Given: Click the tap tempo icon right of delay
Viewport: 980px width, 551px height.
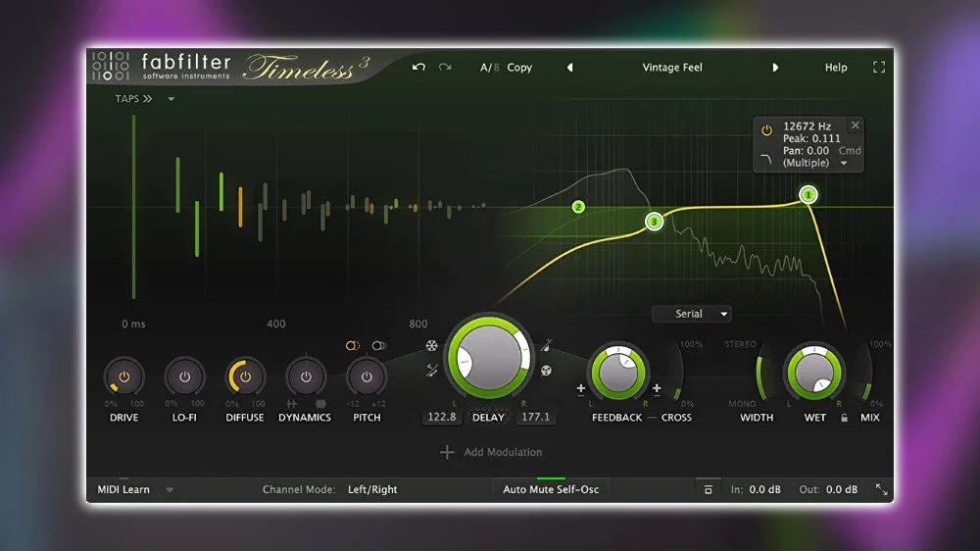Looking at the screenshot, I should (x=546, y=345).
